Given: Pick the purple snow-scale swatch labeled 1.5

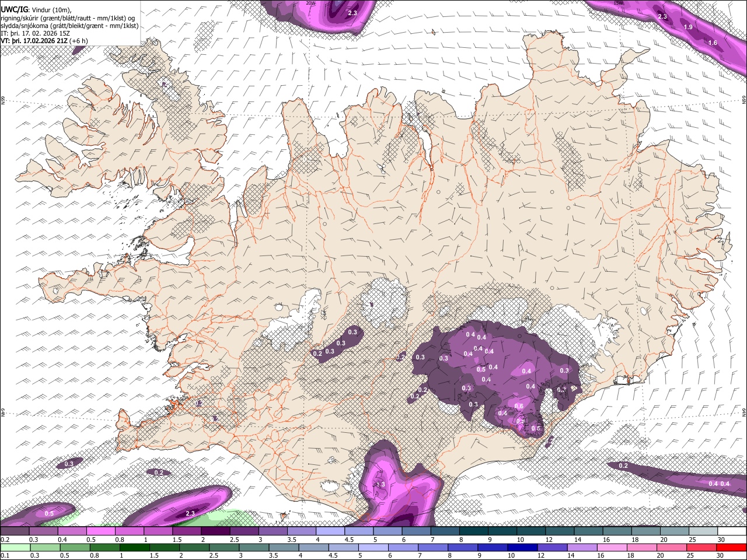Looking at the screenshot, I should coord(187,531).
